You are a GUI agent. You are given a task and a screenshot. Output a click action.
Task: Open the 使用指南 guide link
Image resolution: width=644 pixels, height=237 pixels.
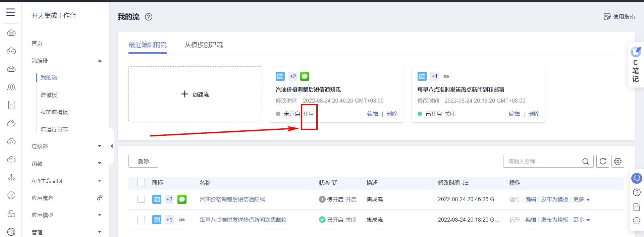pyautogui.click(x=619, y=16)
